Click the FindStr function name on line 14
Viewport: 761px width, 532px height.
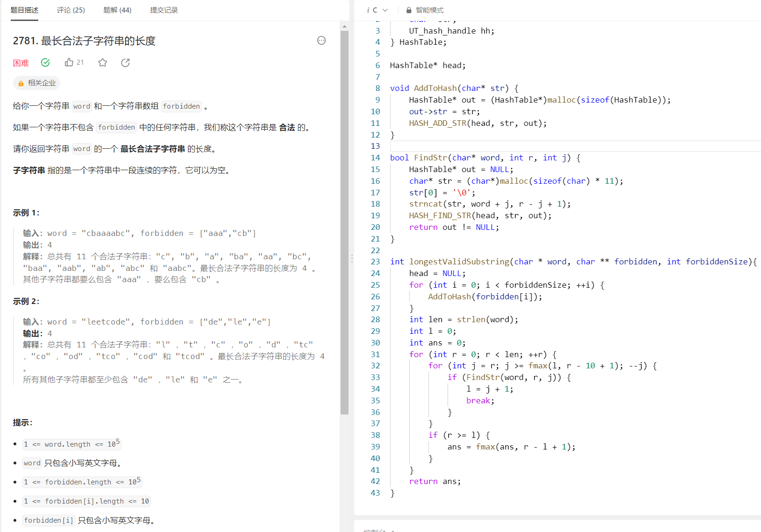(431, 158)
